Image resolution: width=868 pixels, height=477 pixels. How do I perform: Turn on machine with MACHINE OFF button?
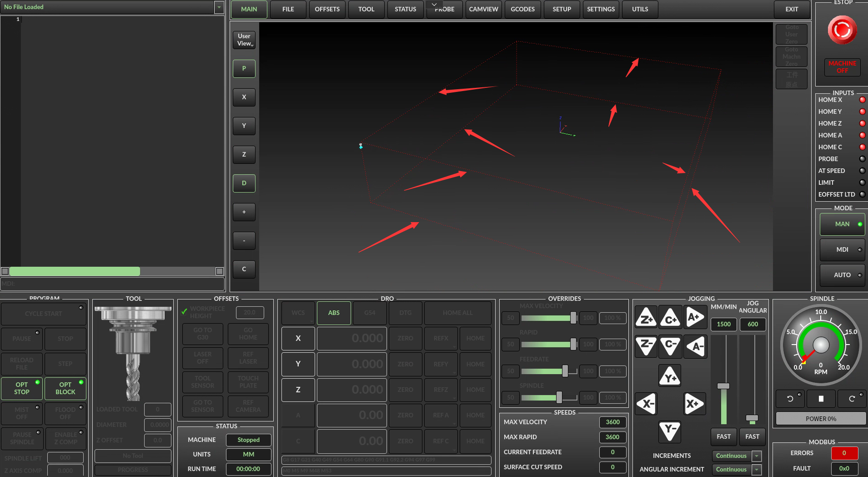(x=842, y=67)
